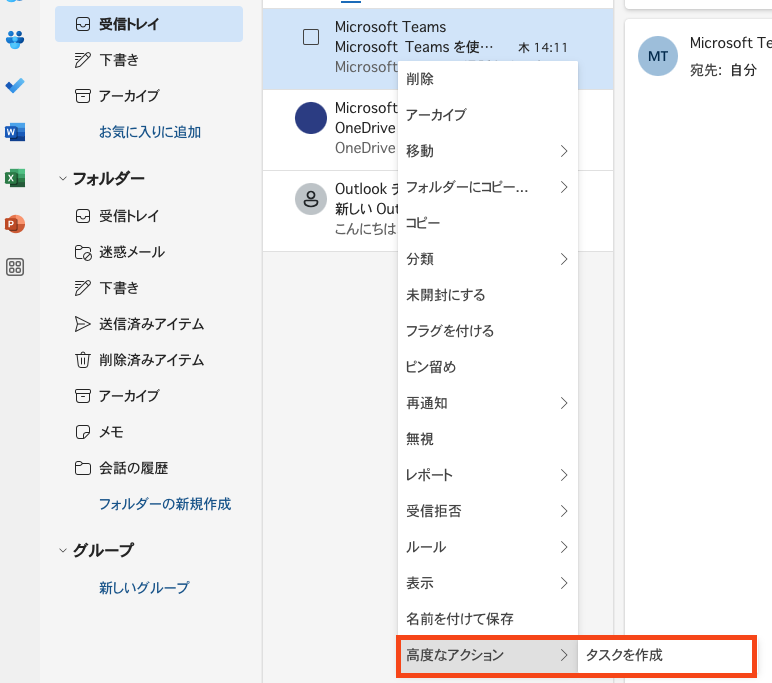The height and width of the screenshot is (683, 772).
Task: Select 名前を付けて保存 menu entry
Action: point(487,619)
